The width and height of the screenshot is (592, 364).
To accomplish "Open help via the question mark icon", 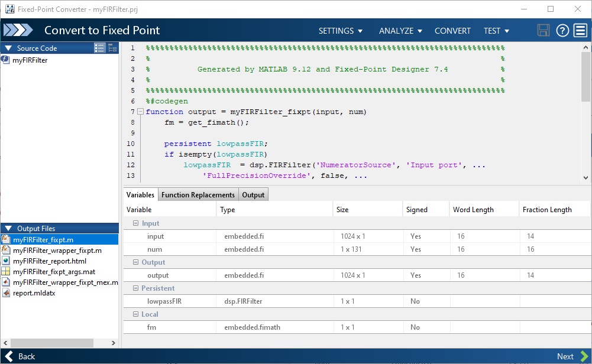I will pos(562,31).
